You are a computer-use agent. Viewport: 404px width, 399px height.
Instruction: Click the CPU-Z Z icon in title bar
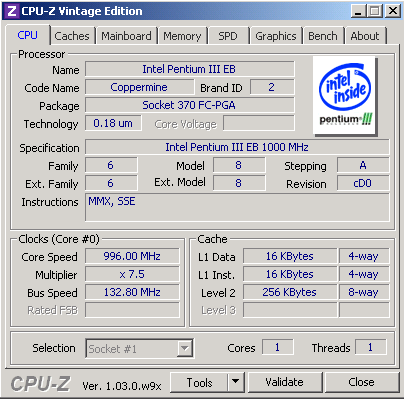pyautogui.click(x=11, y=11)
